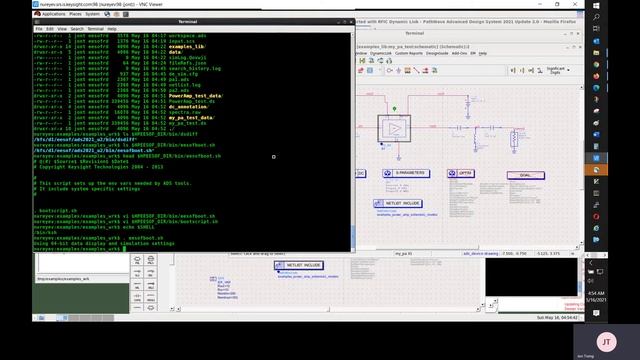
Task: Click the pin/port icon in ADS lower toolbar
Action: coord(389,71)
